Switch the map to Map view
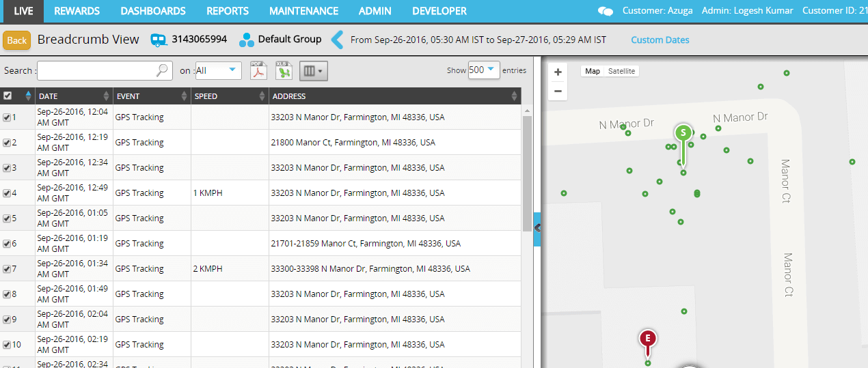868x368 pixels. (592, 71)
